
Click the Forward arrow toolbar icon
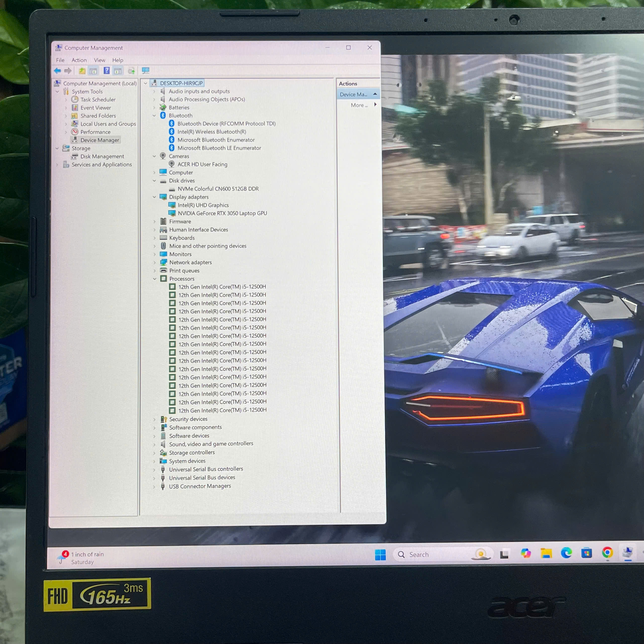68,71
